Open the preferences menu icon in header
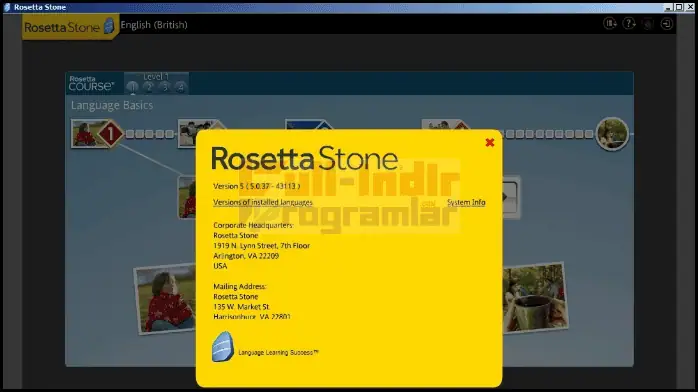 point(610,24)
